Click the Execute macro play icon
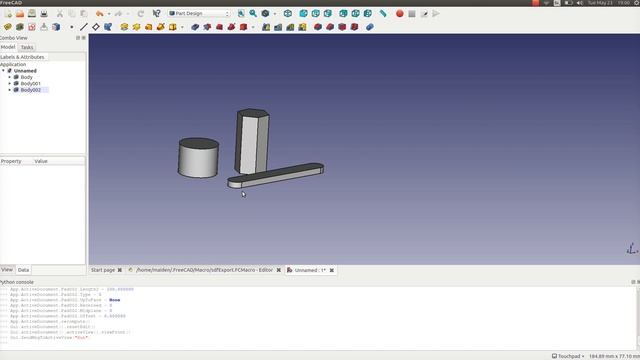Image resolution: width=640 pixels, height=360 pixels. (x=436, y=13)
